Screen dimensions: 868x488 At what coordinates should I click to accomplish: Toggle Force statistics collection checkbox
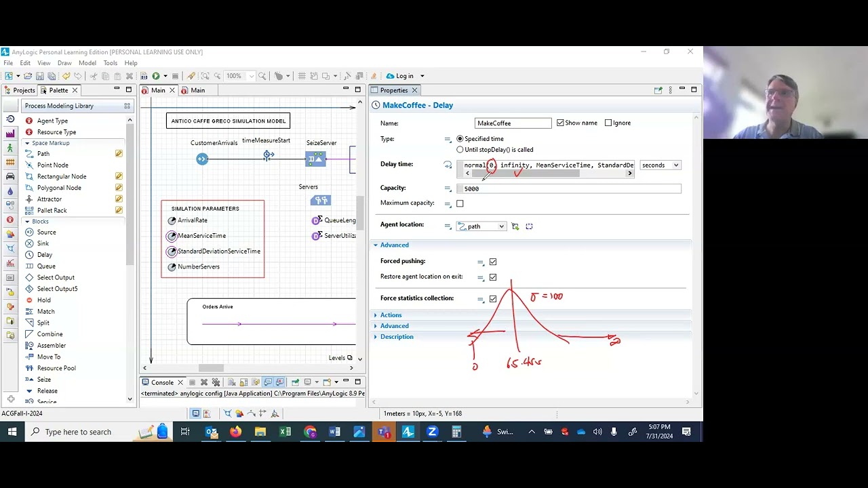[493, 299]
